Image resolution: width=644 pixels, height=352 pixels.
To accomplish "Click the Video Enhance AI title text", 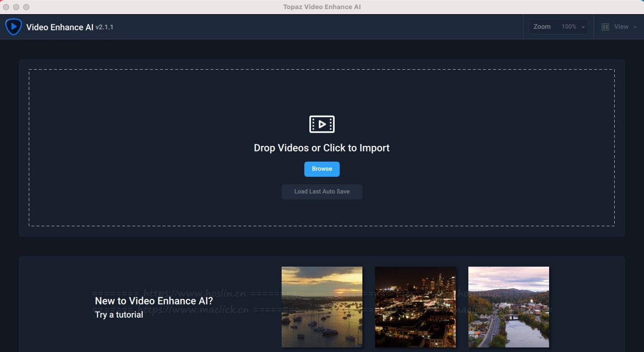I will tap(60, 27).
